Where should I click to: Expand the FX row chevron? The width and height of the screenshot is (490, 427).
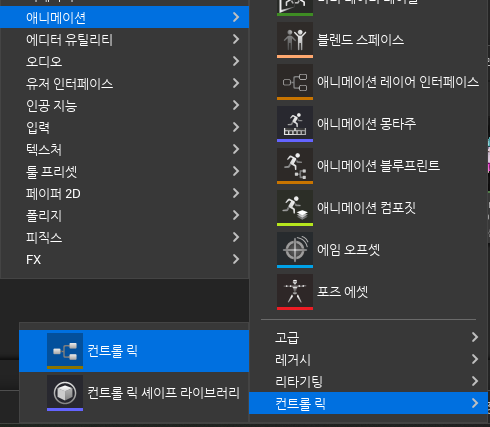point(236,259)
